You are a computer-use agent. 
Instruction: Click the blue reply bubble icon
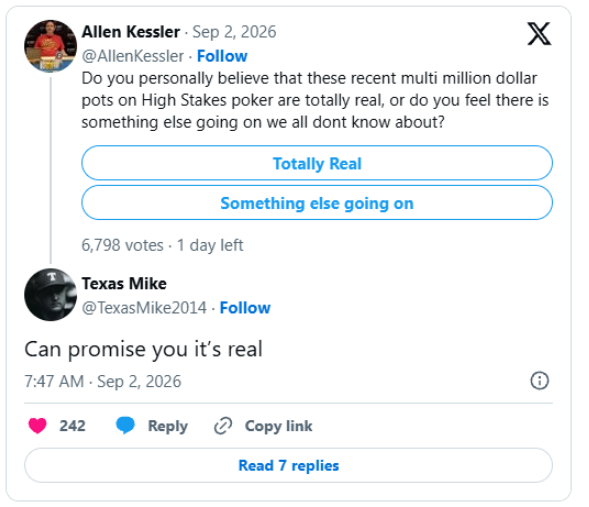[125, 426]
